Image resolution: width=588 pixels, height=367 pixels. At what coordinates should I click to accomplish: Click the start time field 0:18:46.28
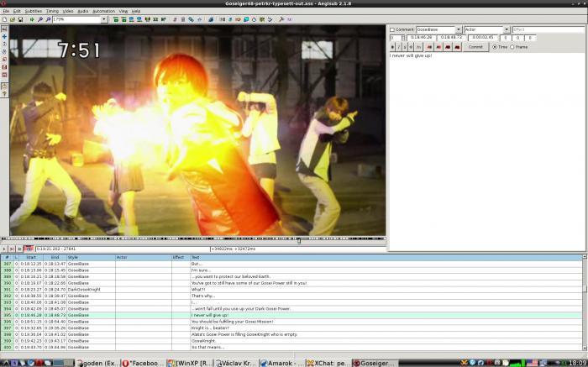tap(421, 38)
